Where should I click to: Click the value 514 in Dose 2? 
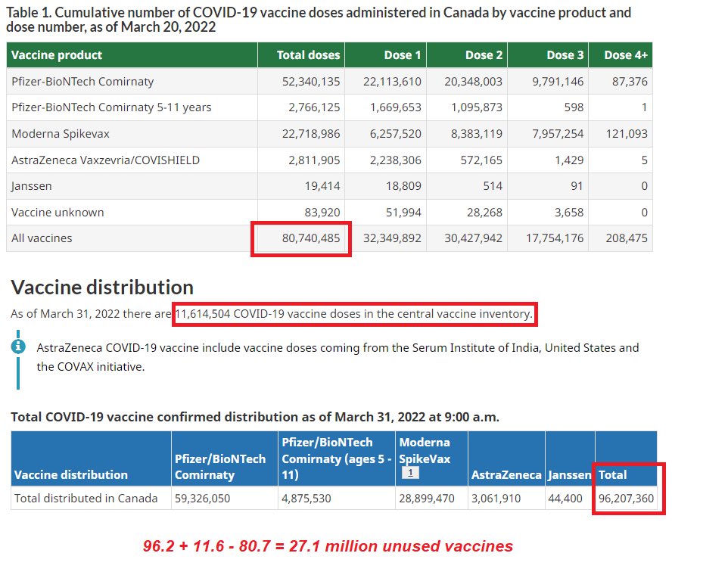click(493, 186)
